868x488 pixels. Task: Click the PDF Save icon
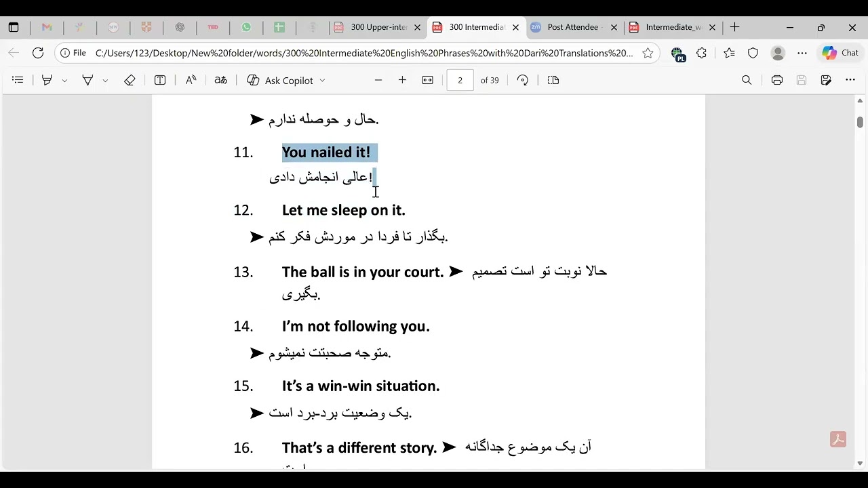(802, 80)
